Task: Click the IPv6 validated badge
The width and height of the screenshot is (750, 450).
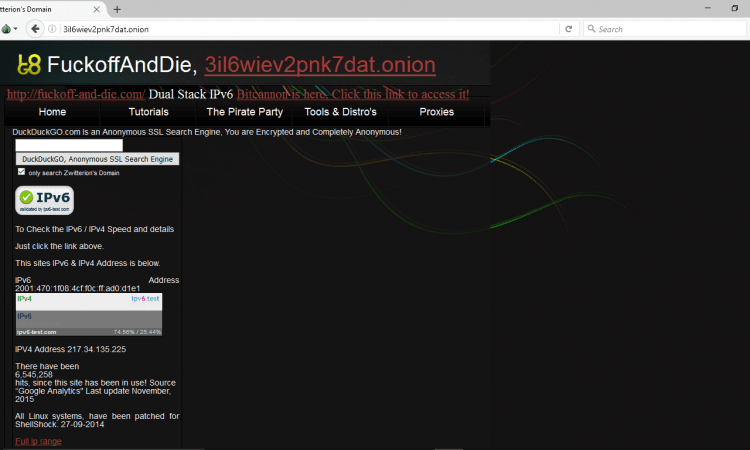Action: (44, 200)
